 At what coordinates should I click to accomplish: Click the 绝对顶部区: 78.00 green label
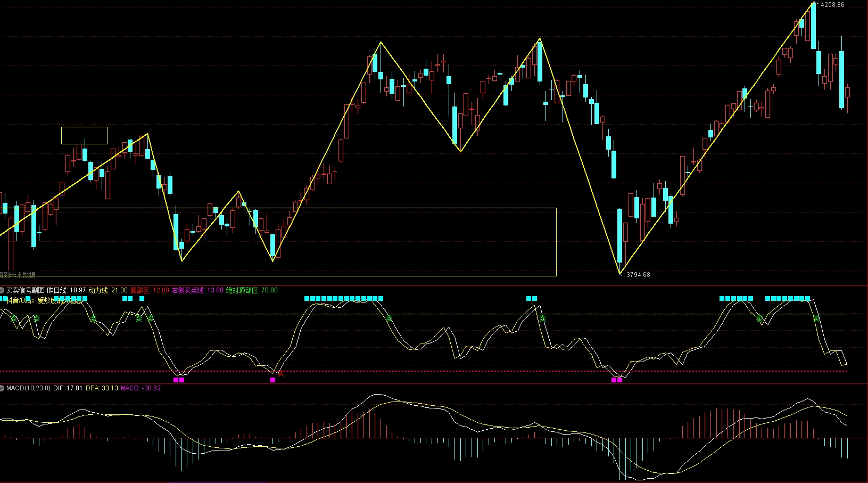click(x=252, y=290)
